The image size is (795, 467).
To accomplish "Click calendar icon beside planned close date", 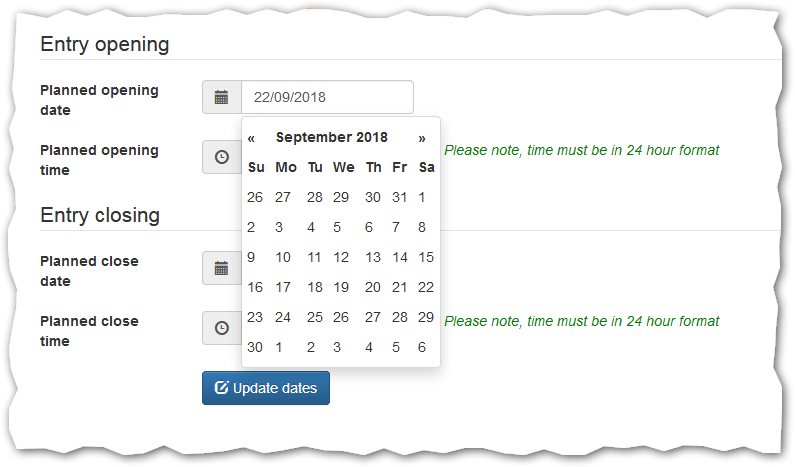I will 222,268.
